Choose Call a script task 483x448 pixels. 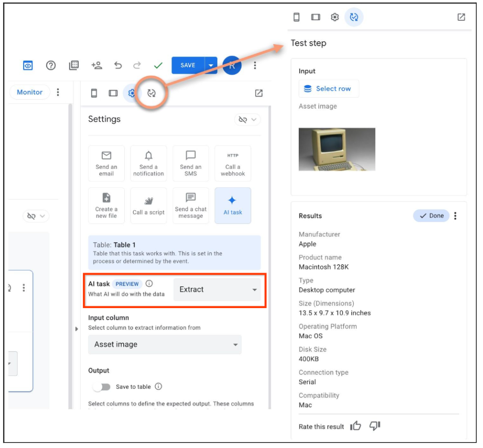coord(148,206)
